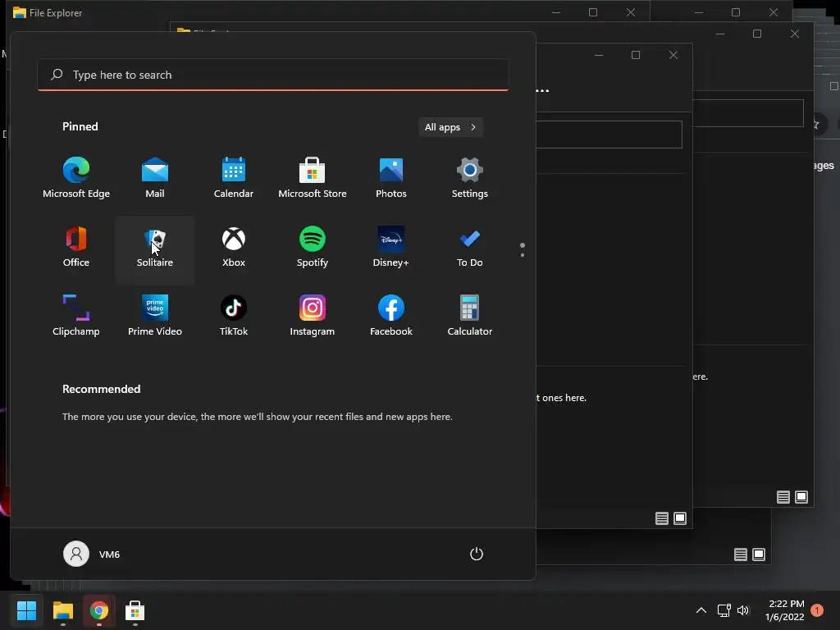Launch Disney+ app

[391, 247]
